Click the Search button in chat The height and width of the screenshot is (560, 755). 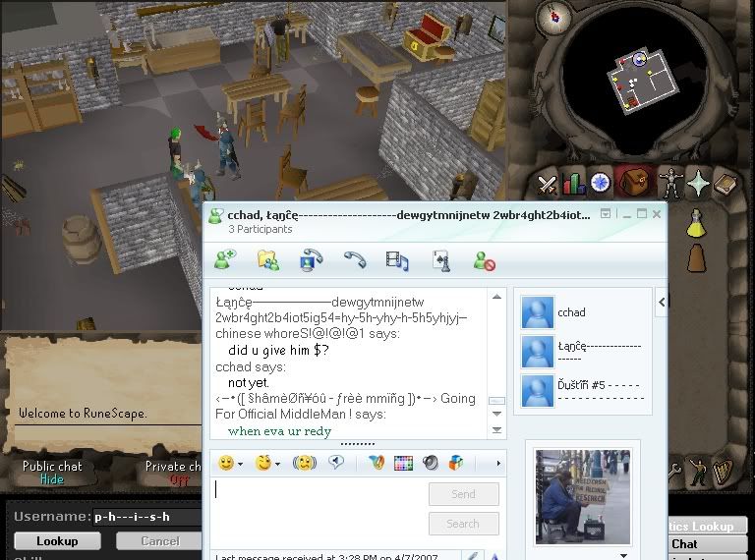pos(464,524)
